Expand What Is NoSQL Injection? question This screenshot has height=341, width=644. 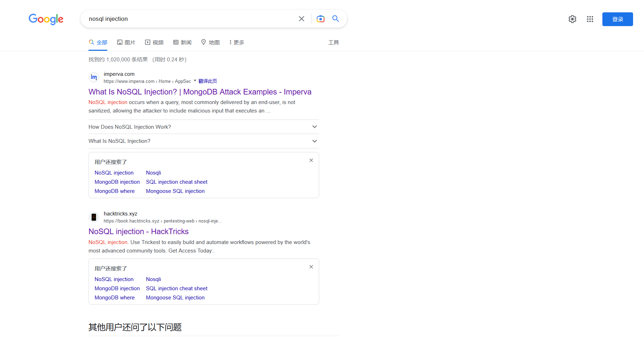204,141
